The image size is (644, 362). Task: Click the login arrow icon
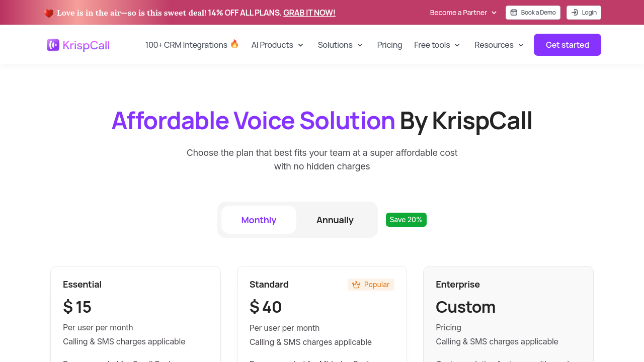coord(575,13)
